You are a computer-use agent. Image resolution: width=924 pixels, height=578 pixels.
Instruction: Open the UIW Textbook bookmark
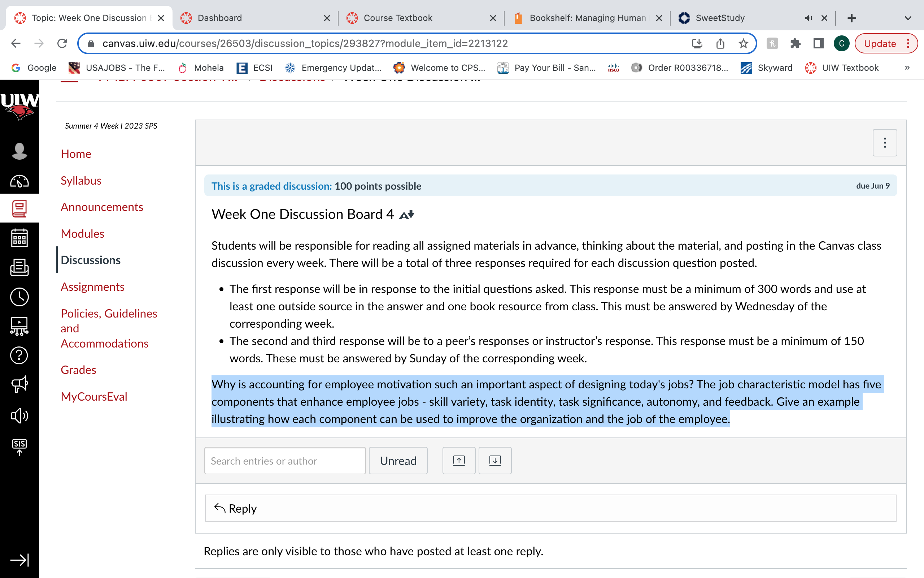pyautogui.click(x=842, y=68)
